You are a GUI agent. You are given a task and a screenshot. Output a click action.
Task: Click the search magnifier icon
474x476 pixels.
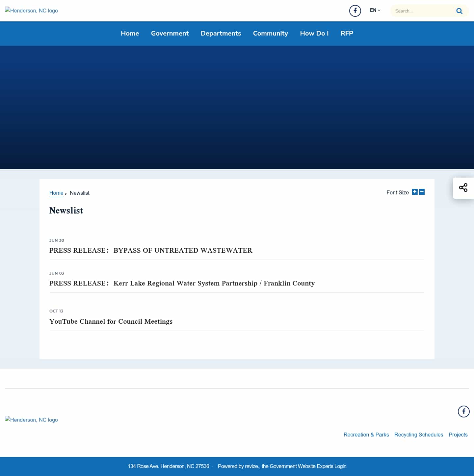pyautogui.click(x=459, y=11)
